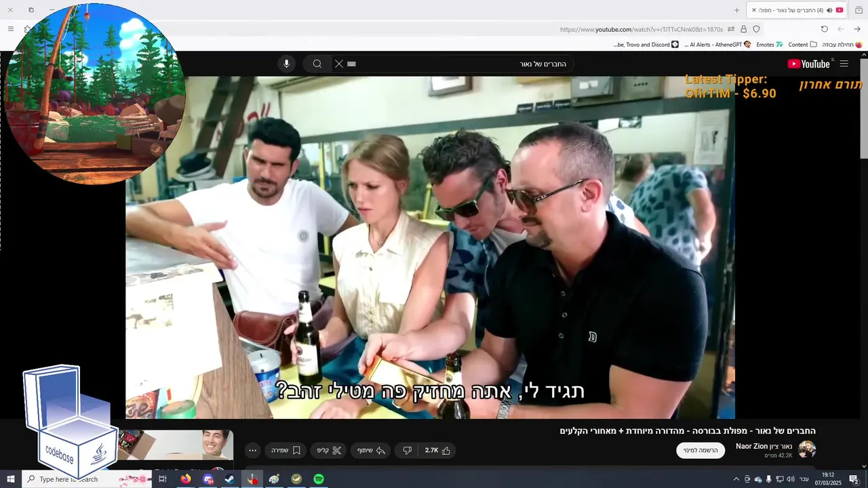Screen dimensions: 868x488
Task: Open the clock showing 19:12
Action: coord(828,479)
